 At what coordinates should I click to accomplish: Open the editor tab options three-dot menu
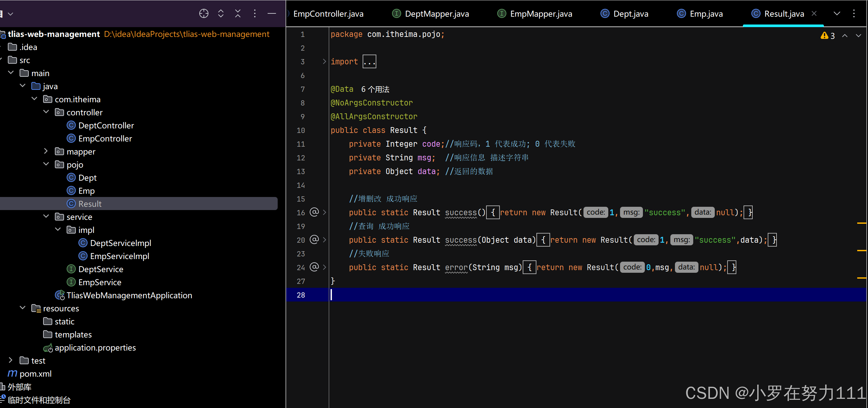tap(854, 13)
